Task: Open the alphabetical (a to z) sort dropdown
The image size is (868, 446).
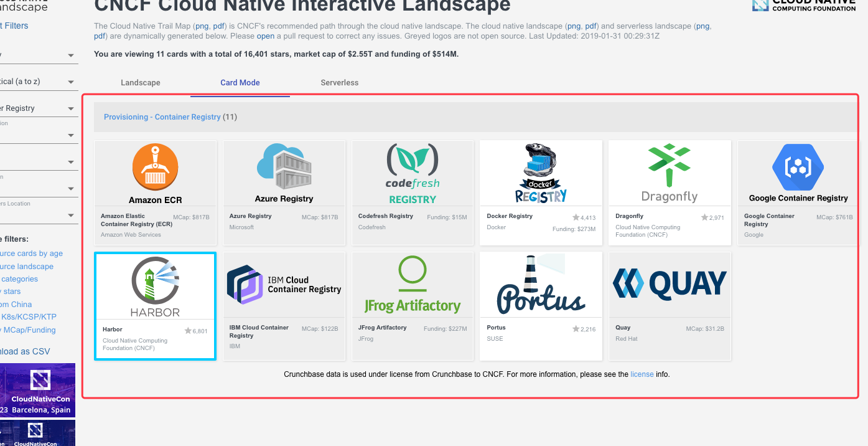Action: (37, 82)
